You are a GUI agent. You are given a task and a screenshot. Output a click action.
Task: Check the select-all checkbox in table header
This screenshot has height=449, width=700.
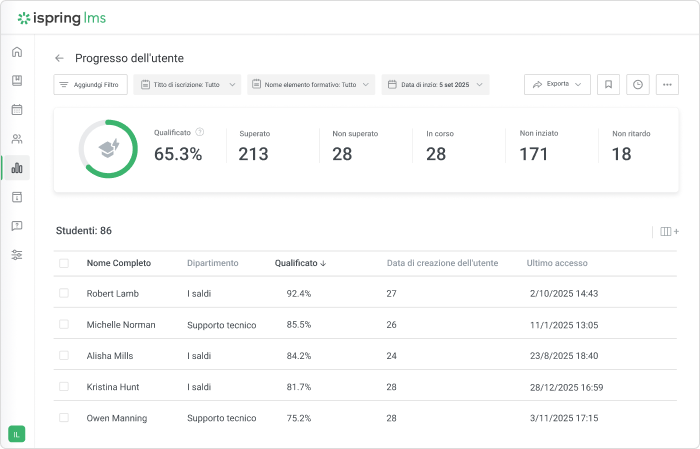click(64, 264)
